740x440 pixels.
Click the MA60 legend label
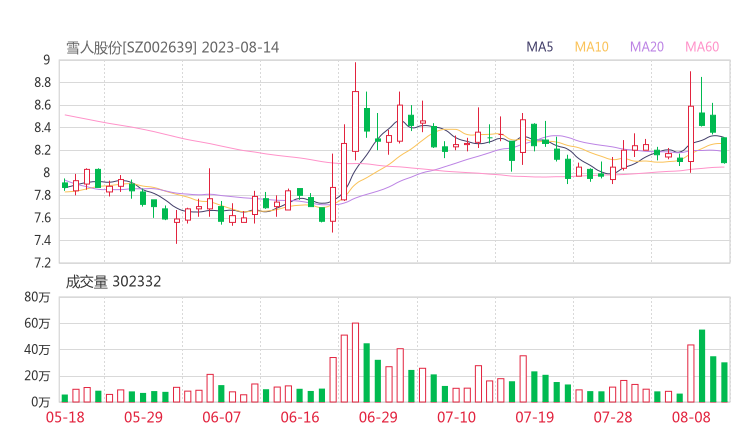click(x=702, y=47)
